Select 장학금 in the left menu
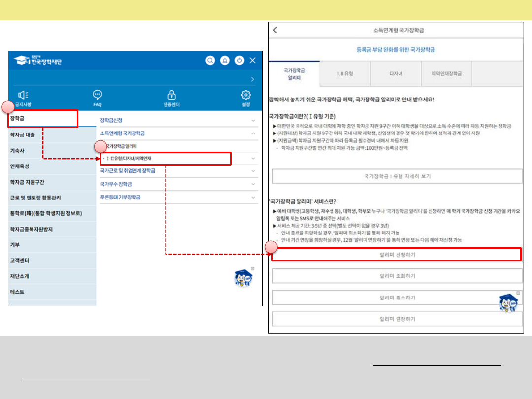This screenshot has height=399, width=532. point(43,119)
